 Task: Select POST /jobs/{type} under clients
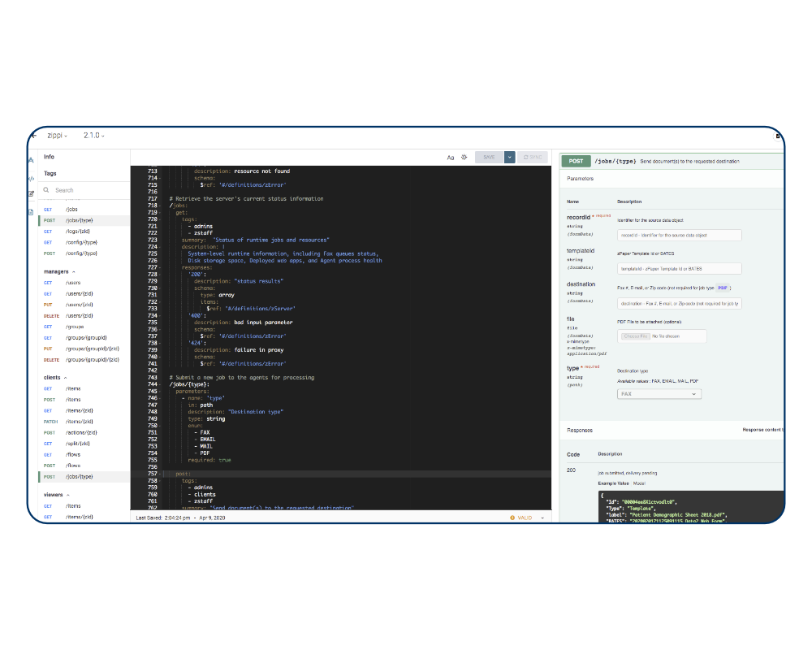click(84, 477)
